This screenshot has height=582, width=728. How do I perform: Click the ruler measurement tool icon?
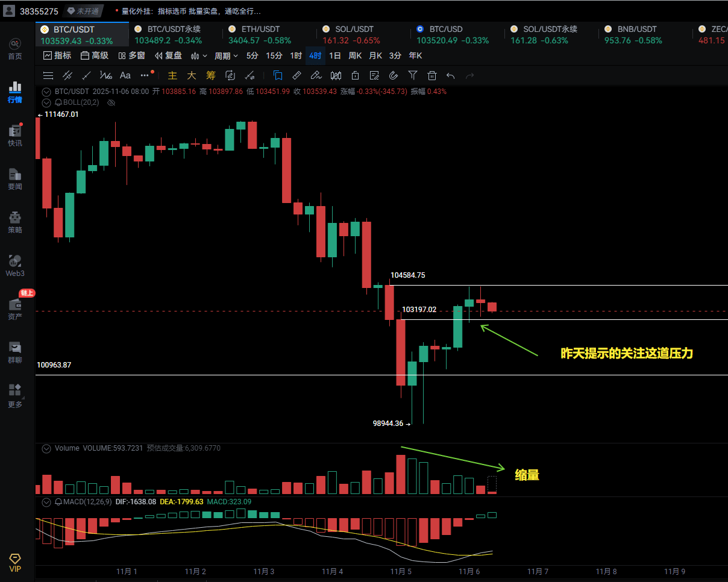[x=297, y=75]
